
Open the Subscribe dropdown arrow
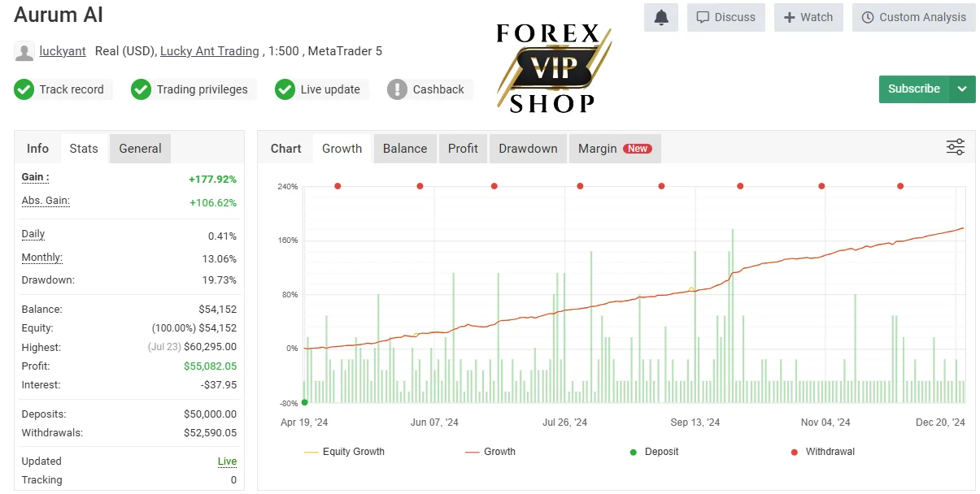coord(962,89)
